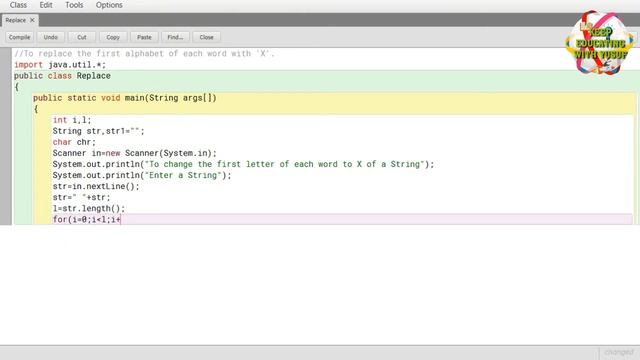Click the Paste button
The width and height of the screenshot is (640, 360).
pyautogui.click(x=144, y=37)
